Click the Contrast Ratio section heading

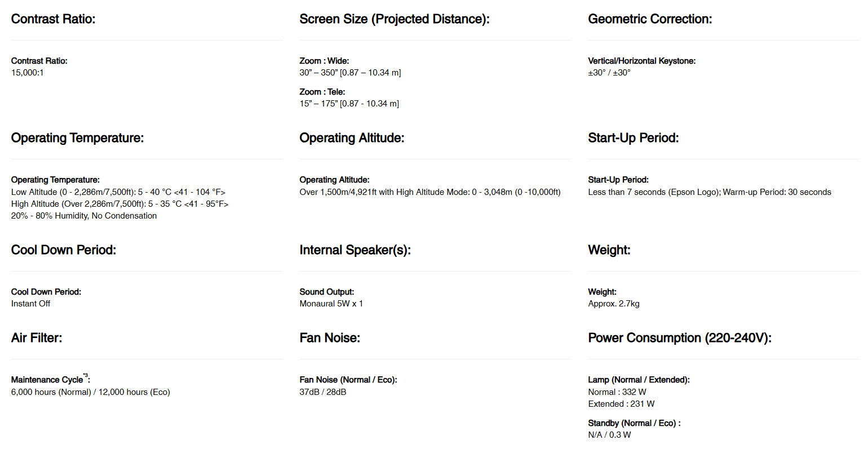53,19
